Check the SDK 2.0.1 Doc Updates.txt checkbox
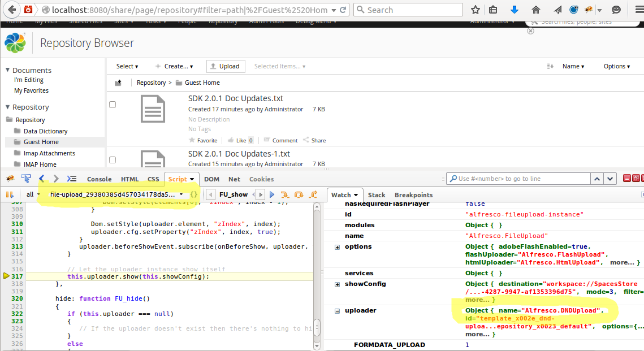 pyautogui.click(x=112, y=104)
